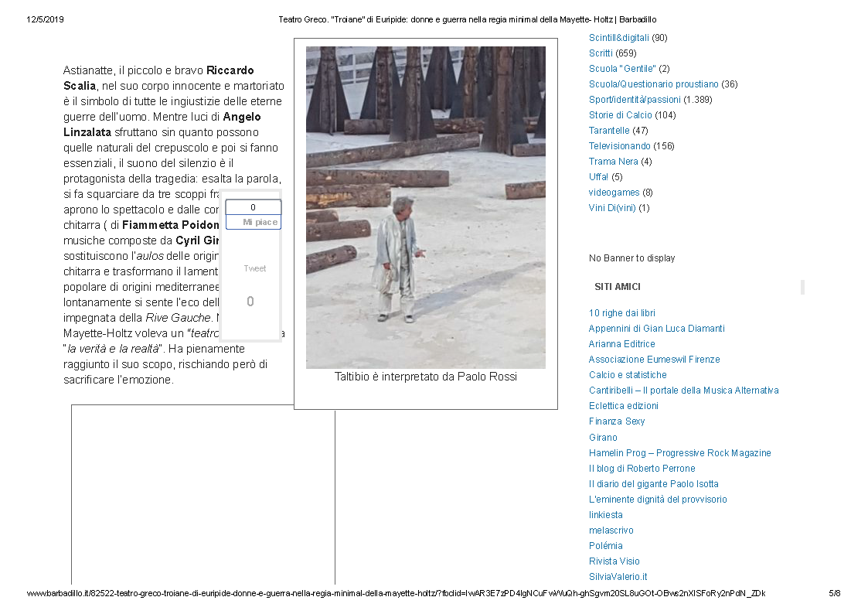Open the Storie di Calcio category
The height and width of the screenshot is (614, 868).
[620, 115]
